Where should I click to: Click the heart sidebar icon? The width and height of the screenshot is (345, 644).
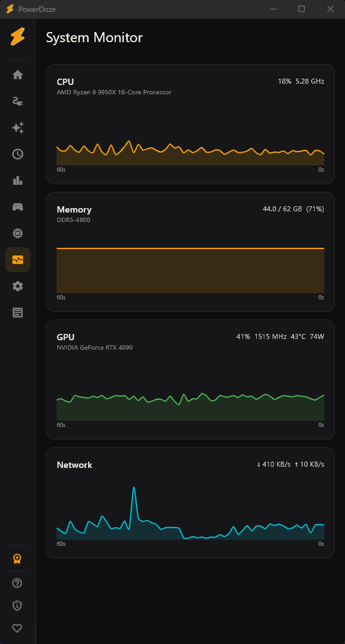(x=17, y=628)
